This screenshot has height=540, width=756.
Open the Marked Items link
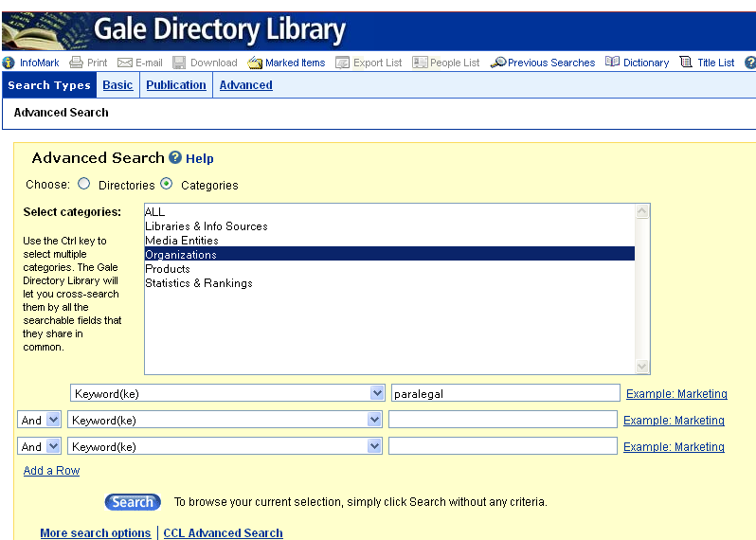pos(295,63)
